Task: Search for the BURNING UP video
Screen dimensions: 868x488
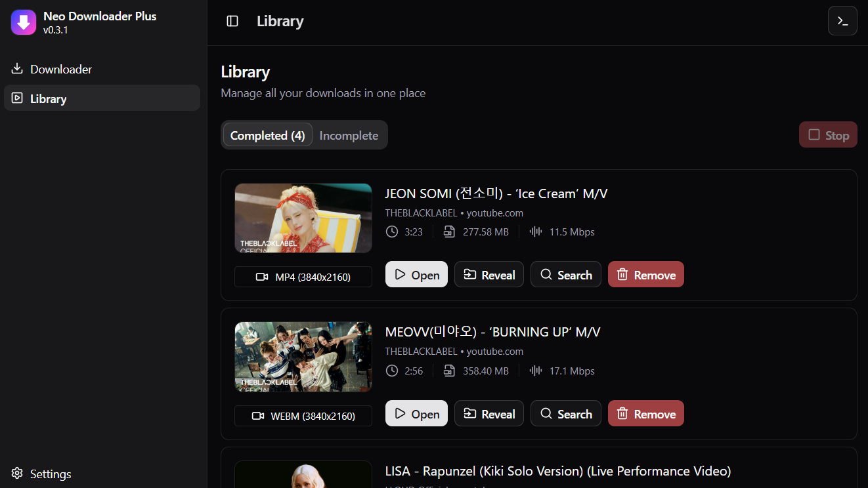Action: pyautogui.click(x=565, y=414)
